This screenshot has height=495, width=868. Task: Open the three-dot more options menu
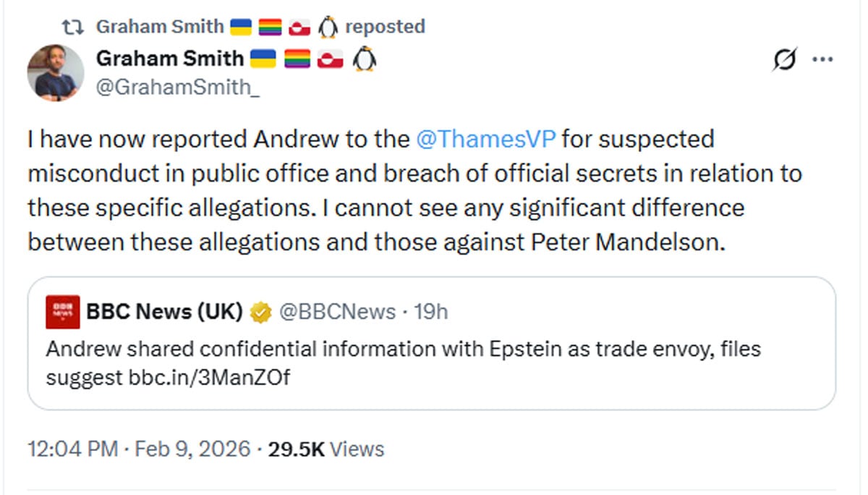point(823,61)
